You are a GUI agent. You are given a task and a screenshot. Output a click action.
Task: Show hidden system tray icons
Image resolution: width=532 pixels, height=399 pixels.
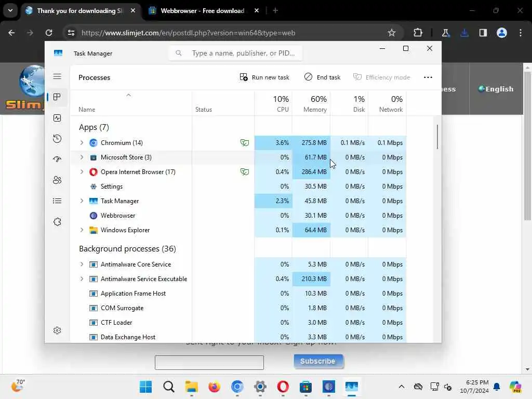402,387
